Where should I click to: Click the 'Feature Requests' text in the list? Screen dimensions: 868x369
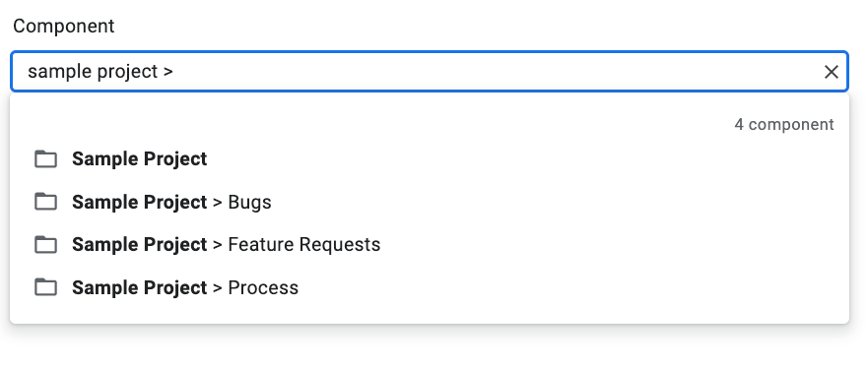tap(304, 245)
